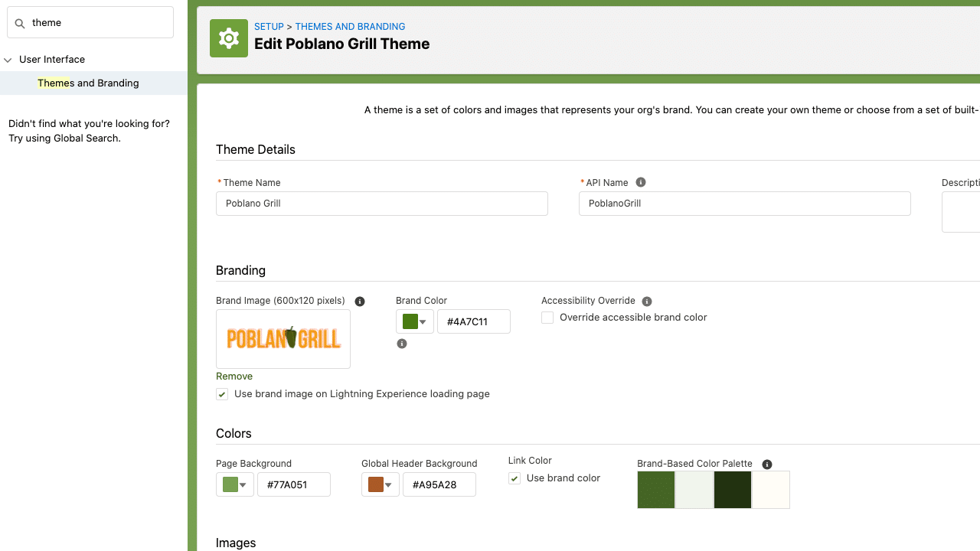This screenshot has width=980, height=551.
Task: Click into the Theme Name input field
Action: tap(381, 204)
